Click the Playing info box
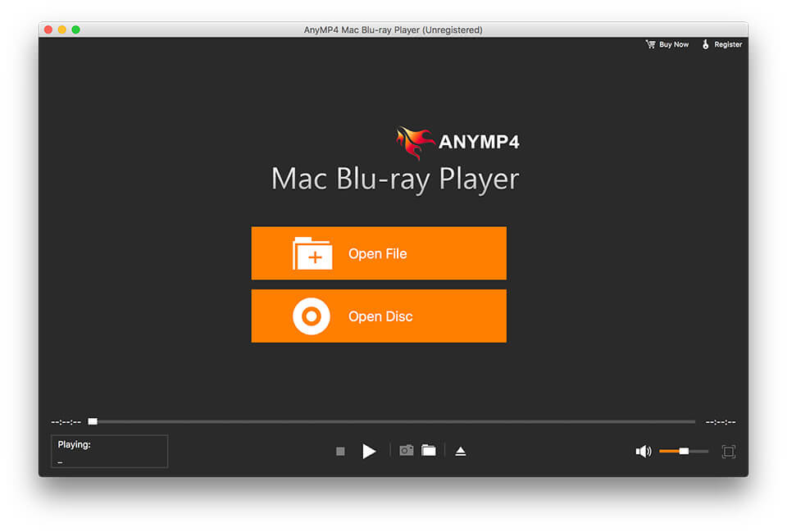 108,451
